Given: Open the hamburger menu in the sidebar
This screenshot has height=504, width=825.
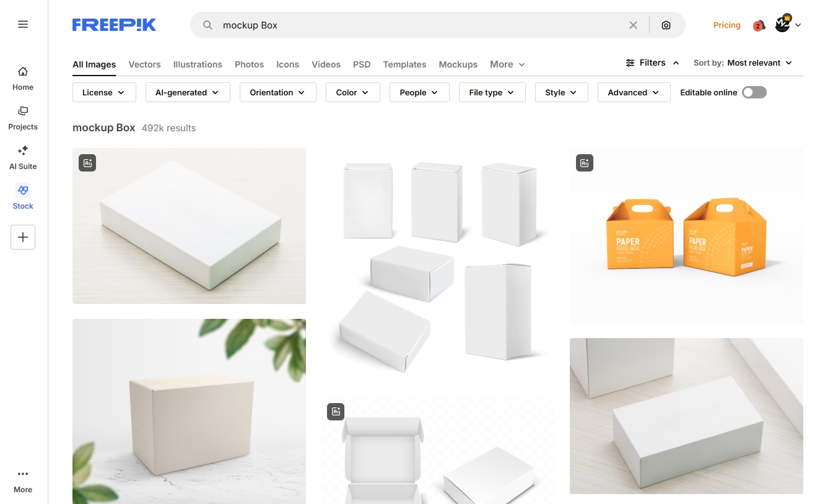Looking at the screenshot, I should pos(23,24).
